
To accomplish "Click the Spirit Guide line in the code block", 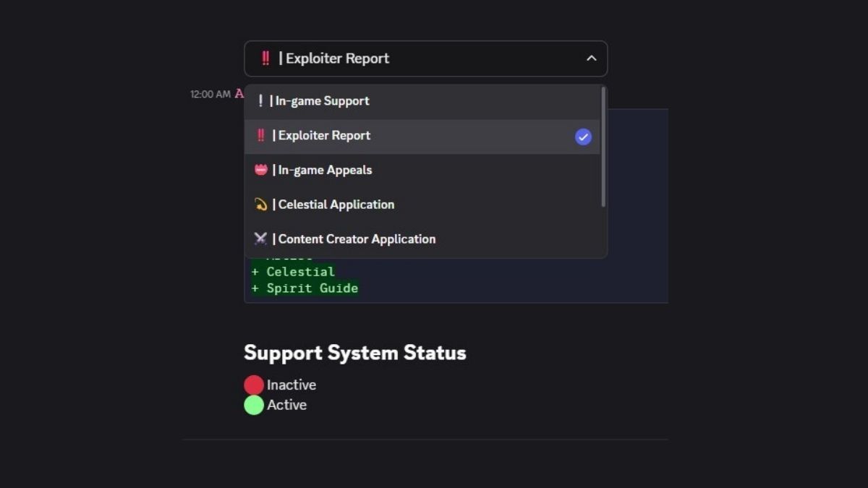I will (x=305, y=288).
